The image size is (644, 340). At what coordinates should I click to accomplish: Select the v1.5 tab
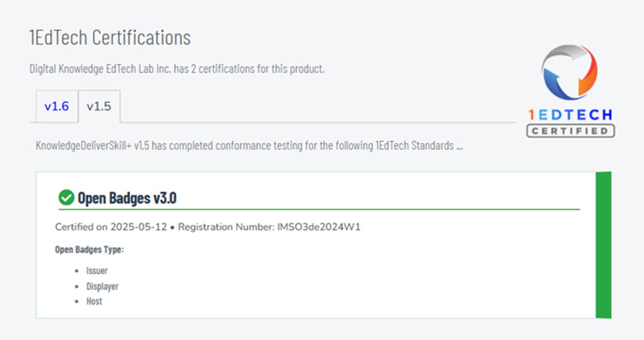point(99,106)
